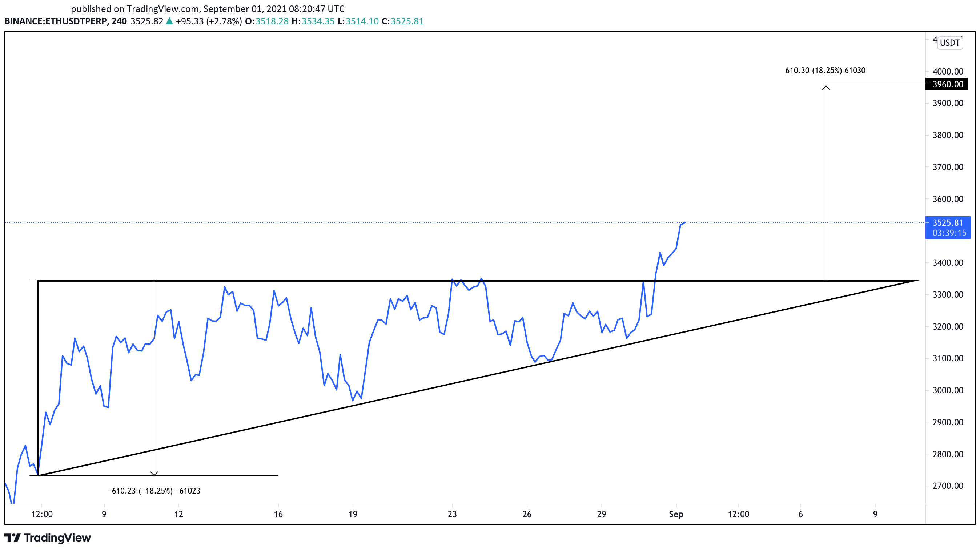Click the 3600.00 price axis label
The image size is (980, 551).
click(948, 199)
